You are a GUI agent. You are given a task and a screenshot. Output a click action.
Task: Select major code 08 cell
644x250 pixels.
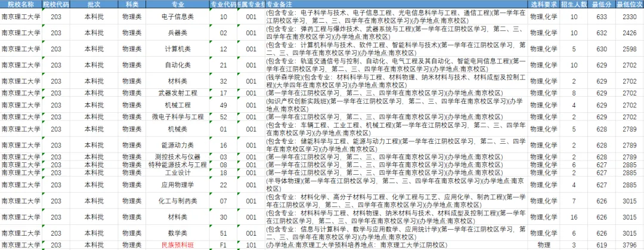coord(224,165)
